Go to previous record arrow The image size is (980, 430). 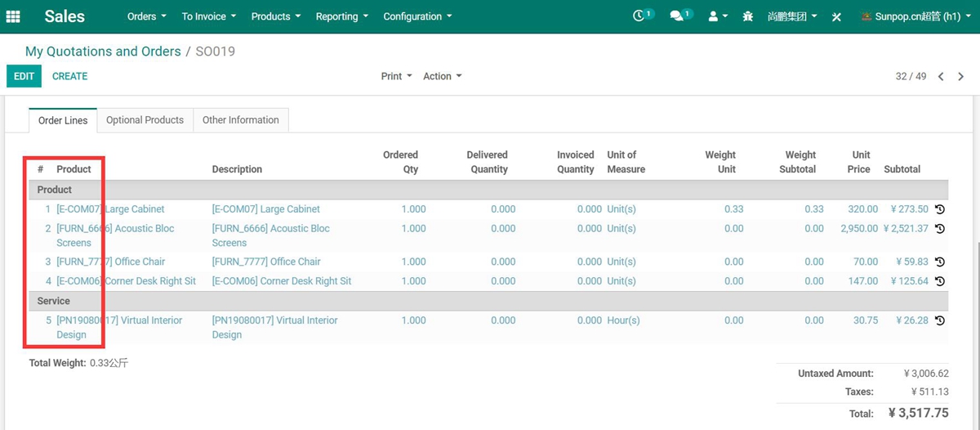tap(941, 76)
